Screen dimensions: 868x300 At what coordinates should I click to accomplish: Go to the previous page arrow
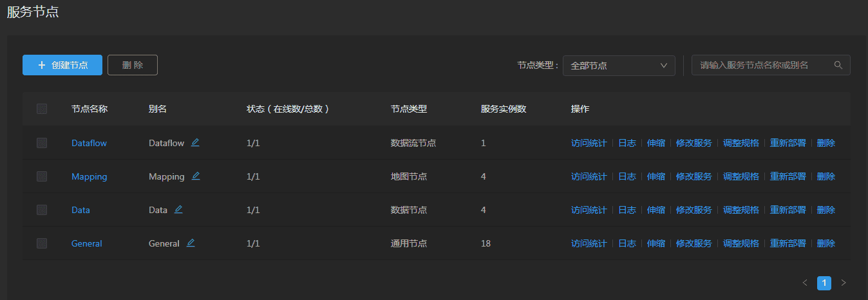[804, 283]
